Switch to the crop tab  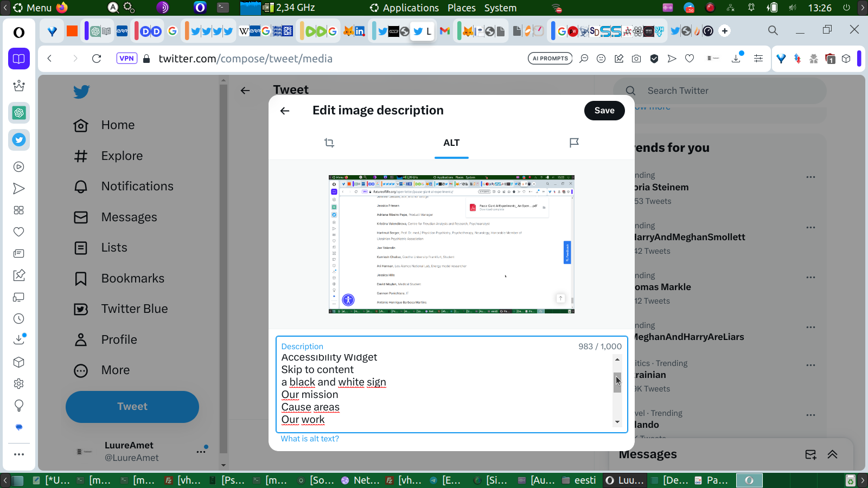tap(329, 143)
